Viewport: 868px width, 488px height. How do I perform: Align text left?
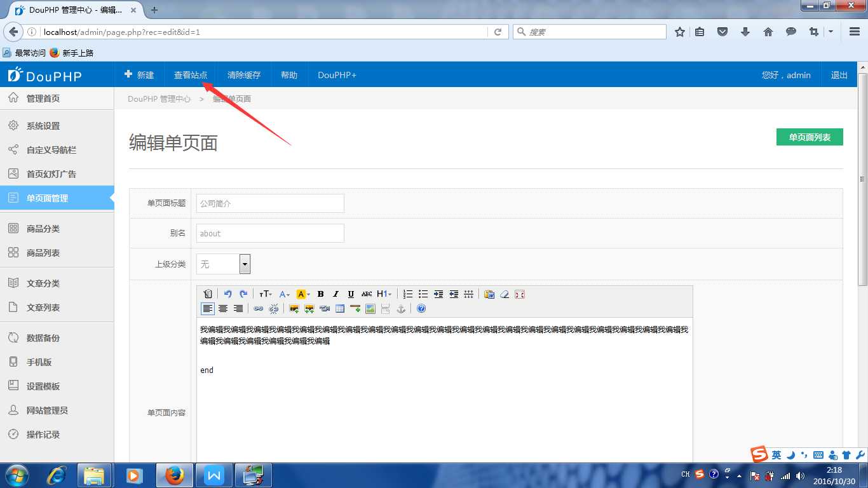[x=207, y=309]
